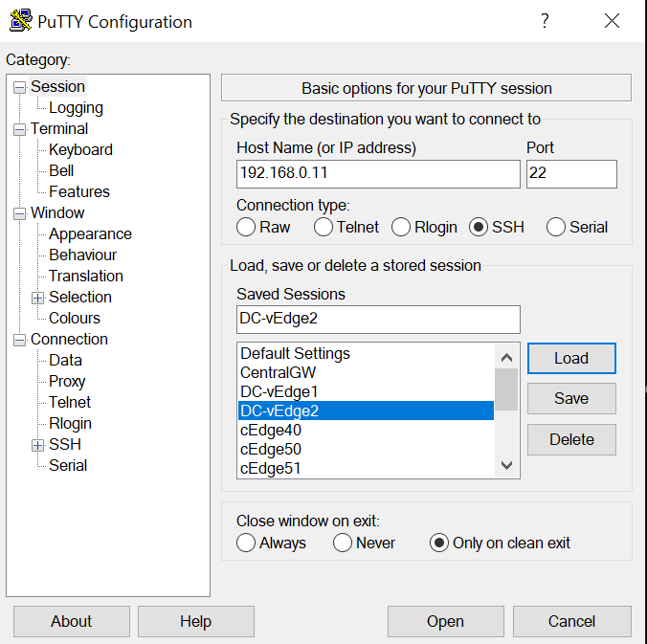The width and height of the screenshot is (647, 644).
Task: Expand the SSH tree node
Action: (x=38, y=445)
